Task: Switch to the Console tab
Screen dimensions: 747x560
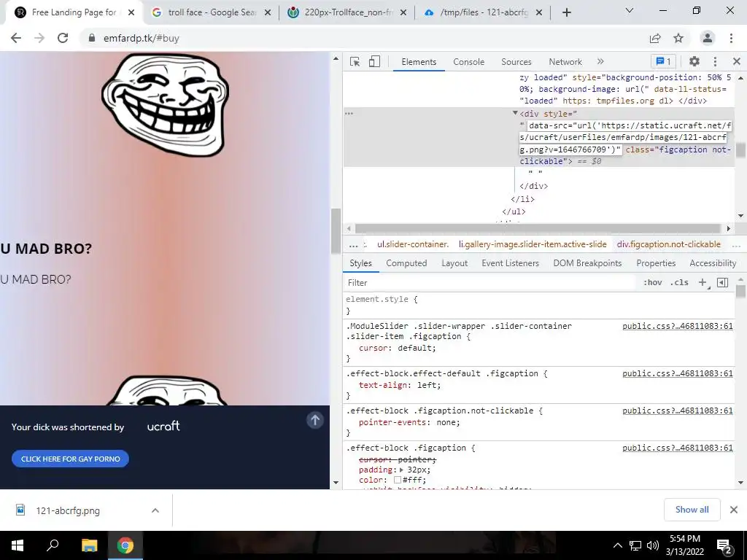Action: [x=468, y=62]
